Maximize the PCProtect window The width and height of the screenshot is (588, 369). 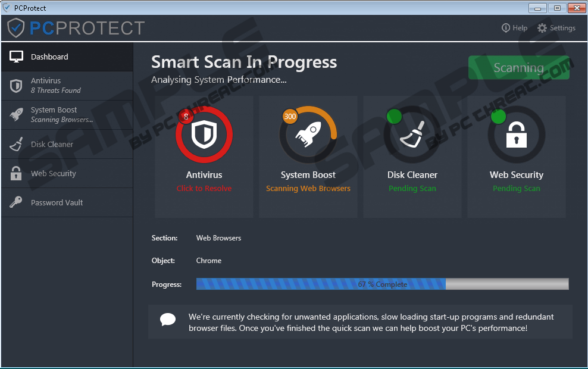pyautogui.click(x=557, y=8)
